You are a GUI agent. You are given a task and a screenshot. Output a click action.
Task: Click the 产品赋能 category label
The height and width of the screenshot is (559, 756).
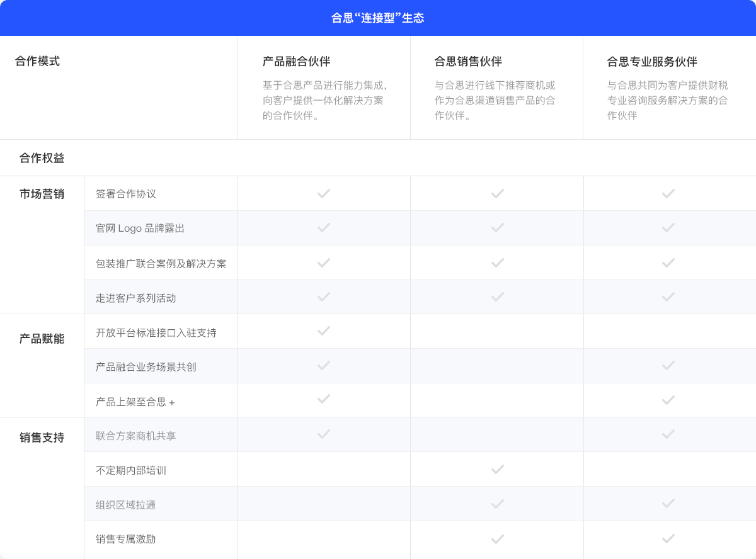pyautogui.click(x=42, y=339)
